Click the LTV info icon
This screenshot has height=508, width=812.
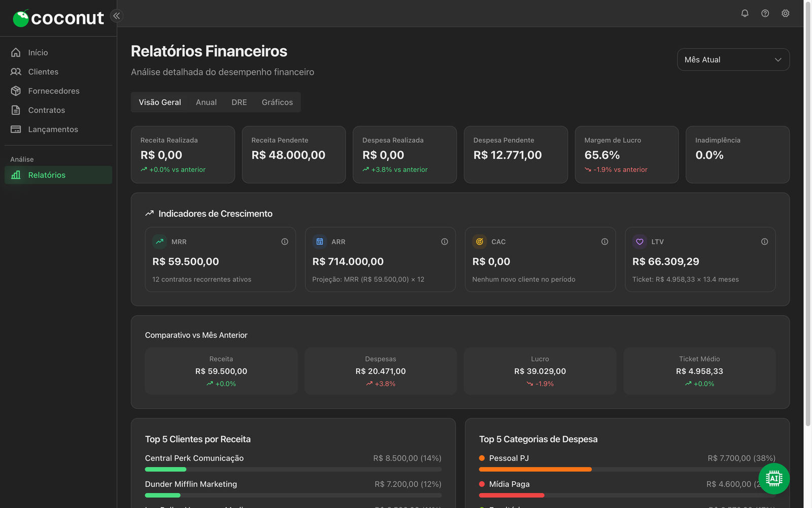pyautogui.click(x=764, y=242)
